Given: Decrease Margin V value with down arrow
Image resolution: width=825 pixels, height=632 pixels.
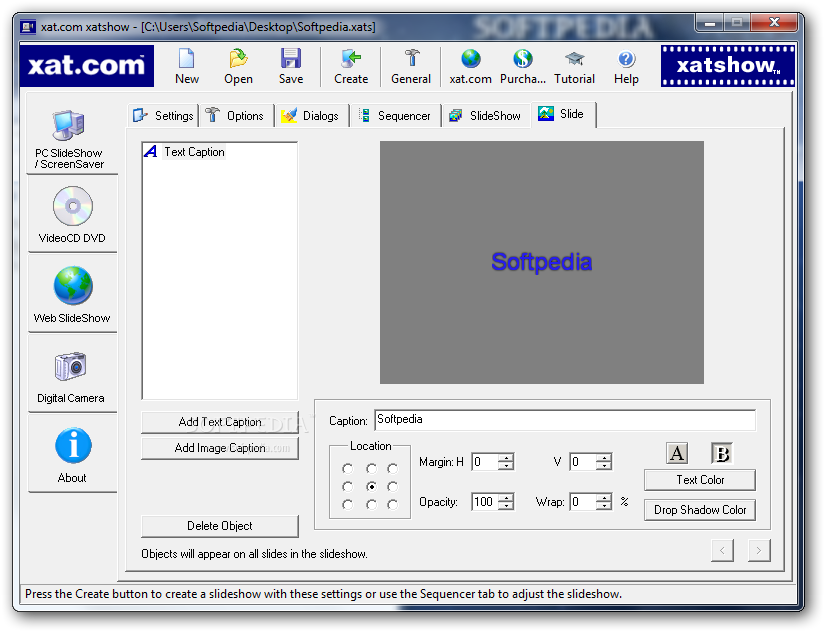Looking at the screenshot, I should click(x=604, y=466).
